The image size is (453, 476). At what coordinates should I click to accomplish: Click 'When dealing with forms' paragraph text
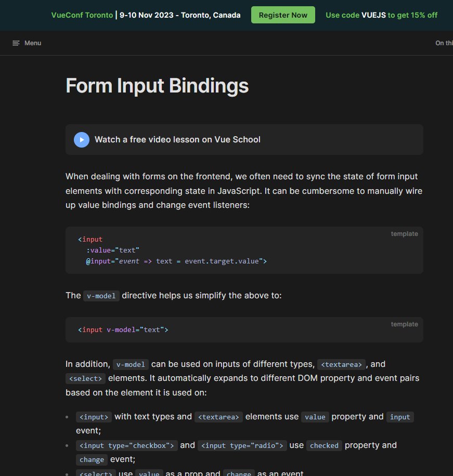244,191
